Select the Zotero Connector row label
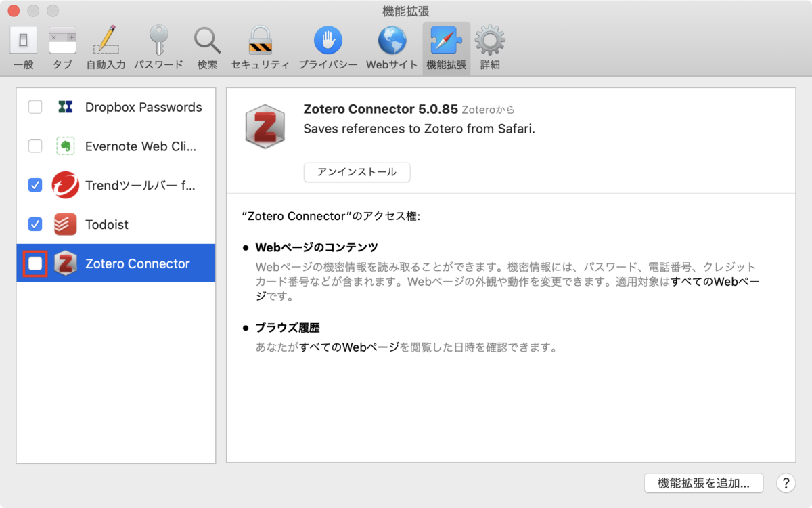The image size is (812, 508). click(x=137, y=263)
